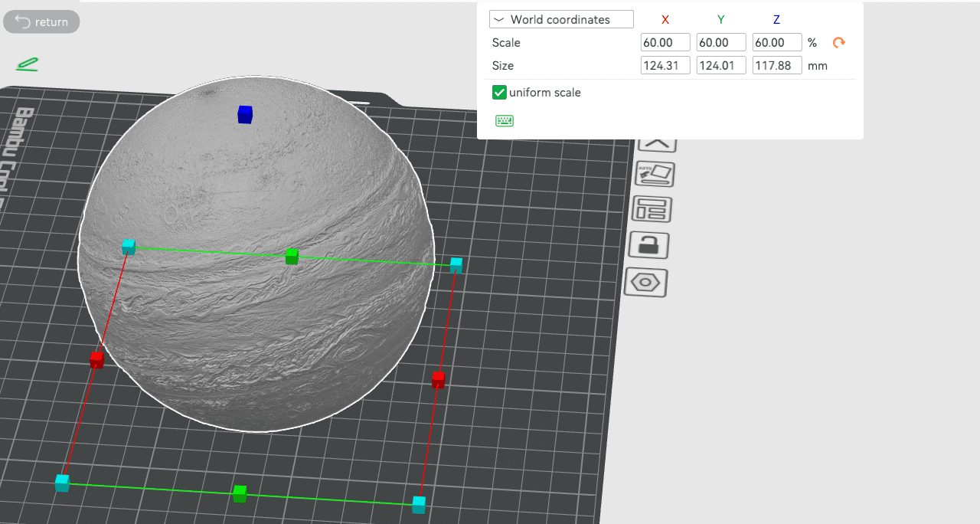Screen dimensions: 980x524
Task: Toggle the uniform scale checkbox
Action: 499,92
